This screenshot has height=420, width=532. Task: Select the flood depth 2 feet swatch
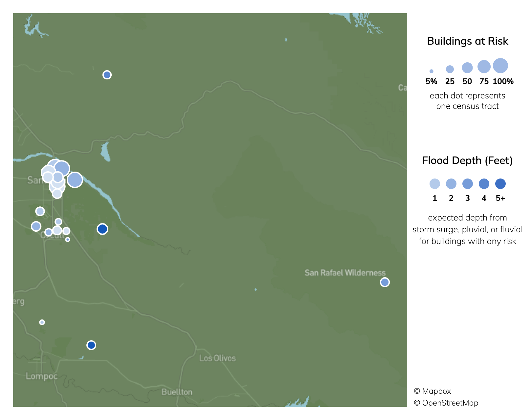pos(451,184)
